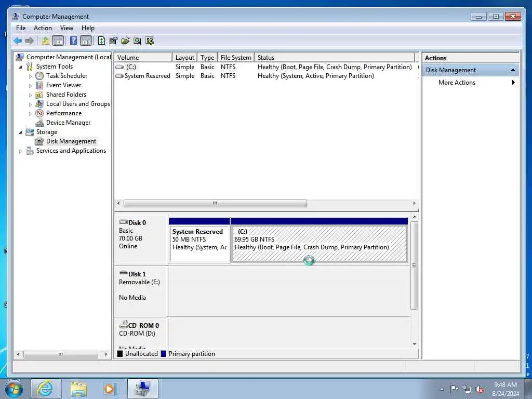The width and height of the screenshot is (532, 399).
Task: Select the System Tools node
Action: [x=54, y=66]
